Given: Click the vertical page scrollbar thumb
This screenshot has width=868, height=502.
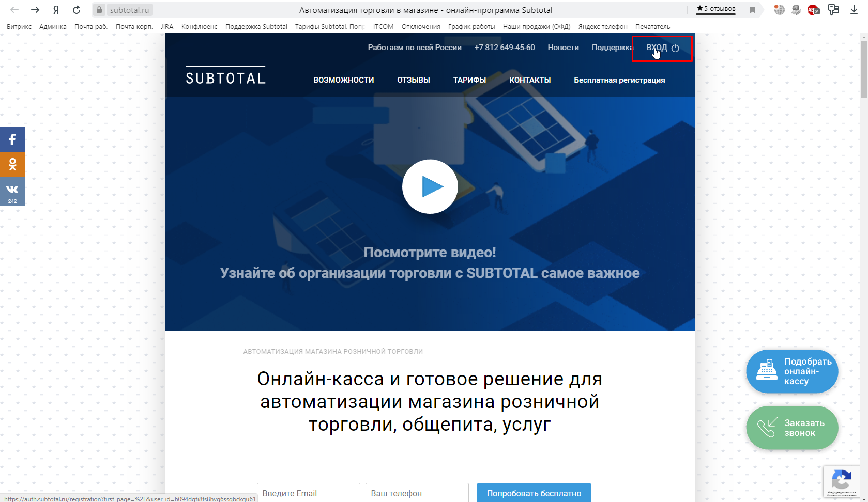Looking at the screenshot, I should 864,69.
